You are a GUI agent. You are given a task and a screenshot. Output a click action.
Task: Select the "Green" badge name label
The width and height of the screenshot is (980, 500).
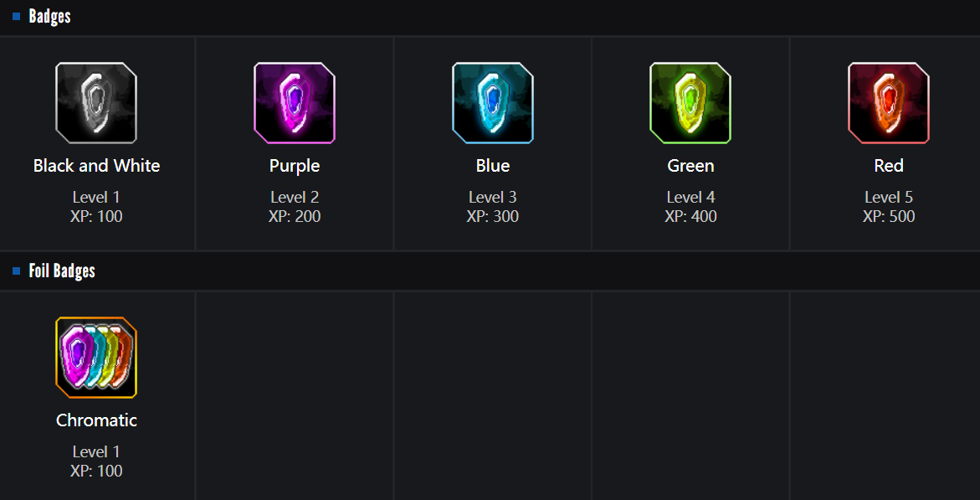tap(690, 166)
